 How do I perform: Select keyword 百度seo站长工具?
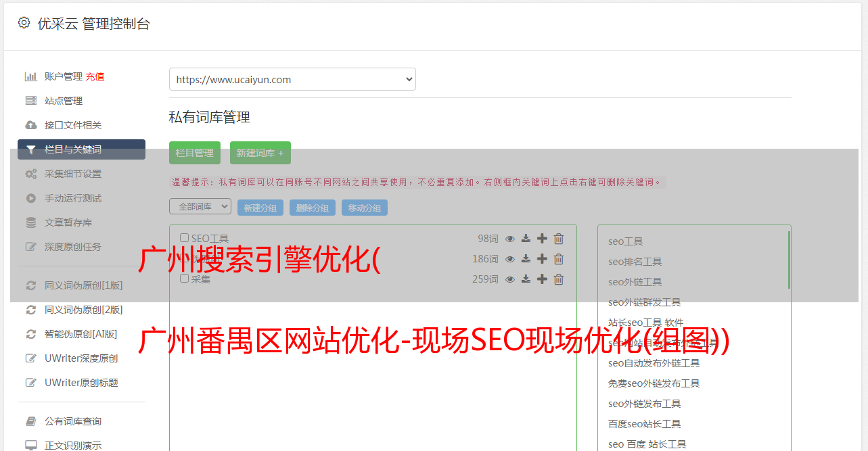click(x=645, y=424)
